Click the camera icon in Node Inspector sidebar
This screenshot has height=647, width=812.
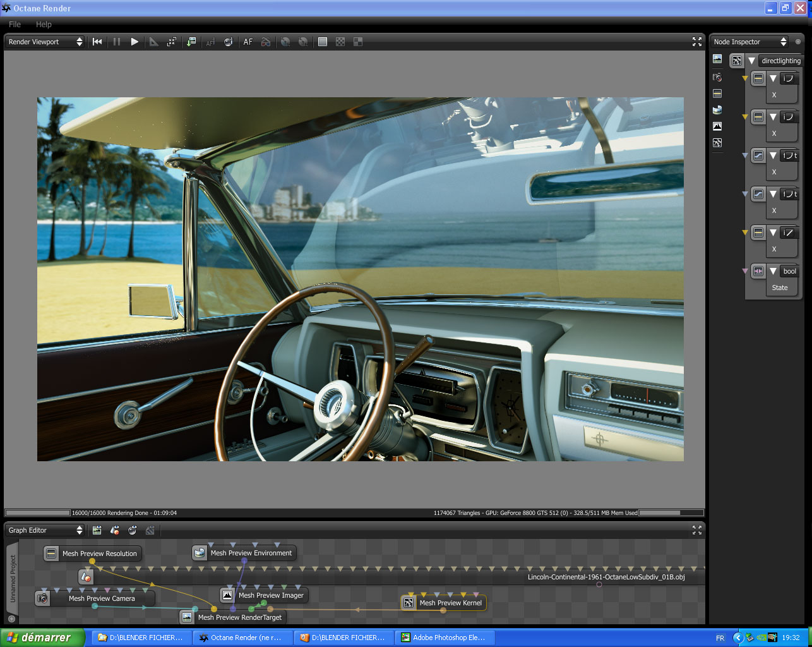pyautogui.click(x=717, y=76)
